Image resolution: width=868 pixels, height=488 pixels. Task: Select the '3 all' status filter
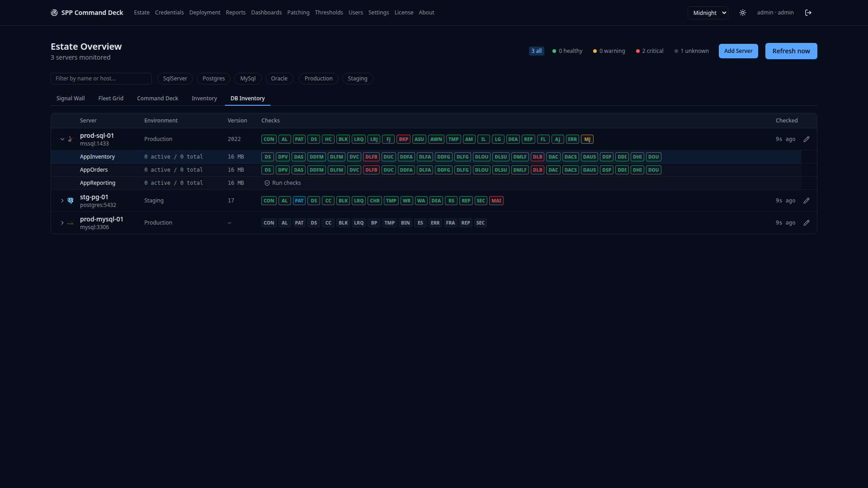(537, 51)
